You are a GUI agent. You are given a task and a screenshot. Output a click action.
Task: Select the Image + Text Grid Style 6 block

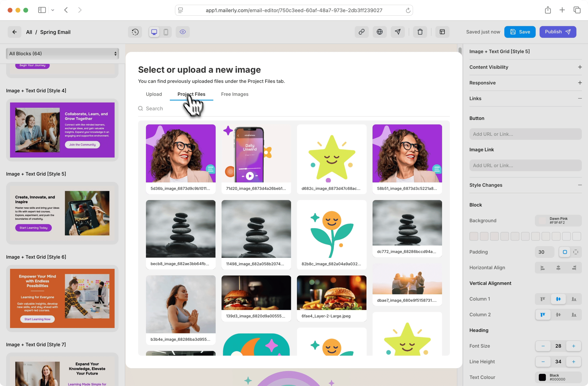(x=62, y=298)
